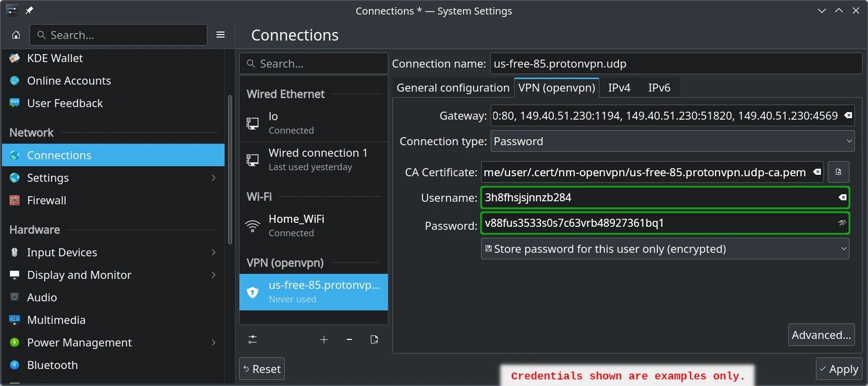Viewport: 868px width, 386px height.
Task: Click the add new connection plus icon
Action: 324,340
